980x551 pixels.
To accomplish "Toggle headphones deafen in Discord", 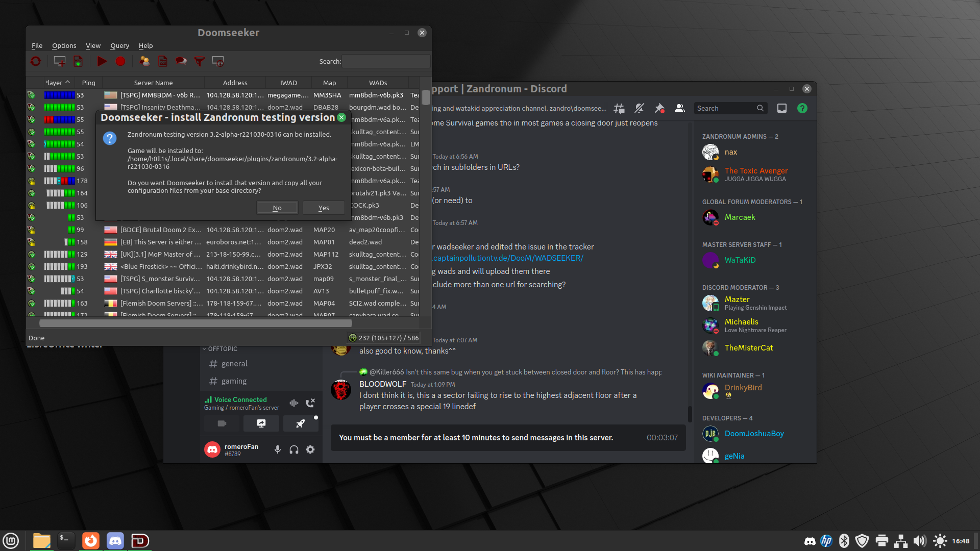I will pyautogui.click(x=294, y=449).
